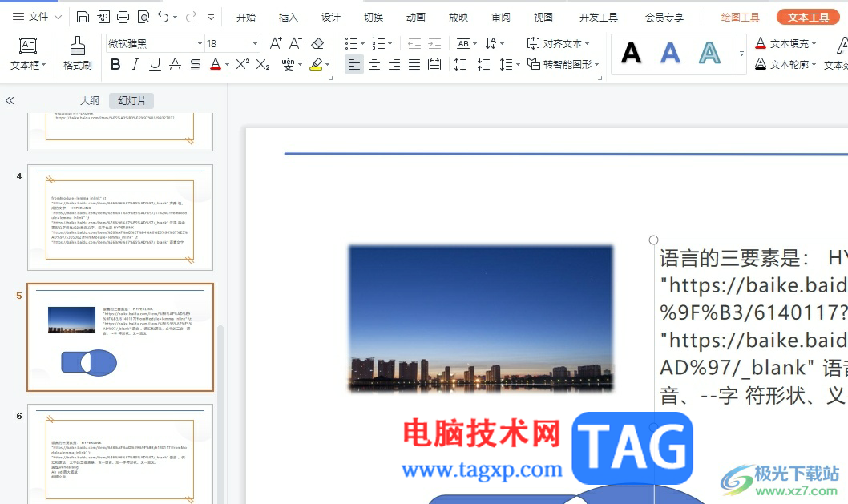Apply subscript formatting
Screen dimensions: 848x504
pos(263,64)
